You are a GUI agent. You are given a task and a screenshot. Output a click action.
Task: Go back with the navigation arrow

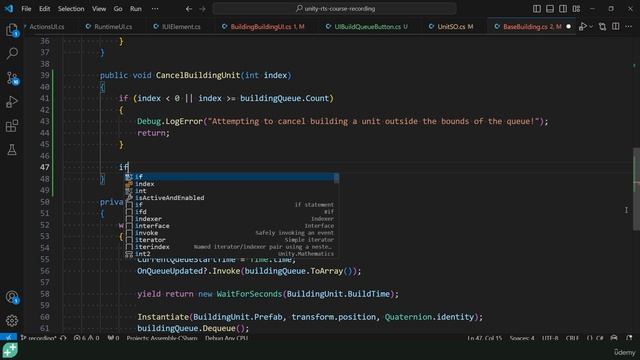click(189, 9)
